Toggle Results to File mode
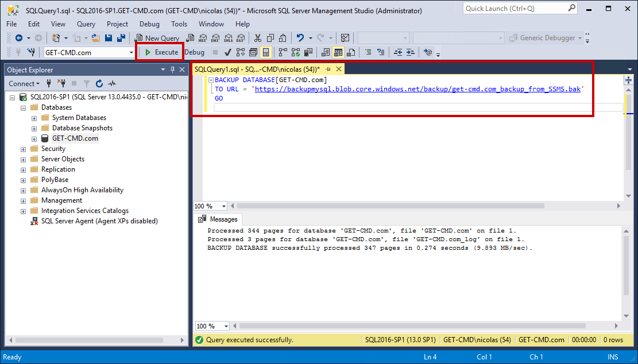Image resolution: width=638 pixels, height=364 pixels. [351, 52]
